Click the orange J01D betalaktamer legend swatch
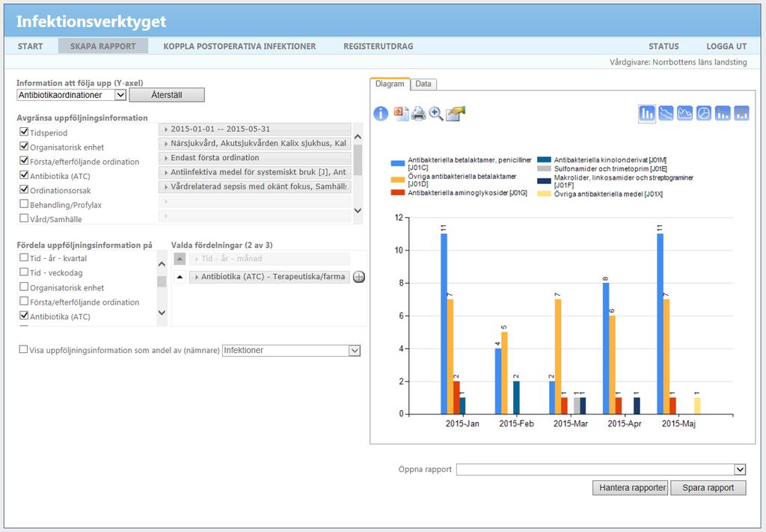766x532 pixels. (398, 180)
